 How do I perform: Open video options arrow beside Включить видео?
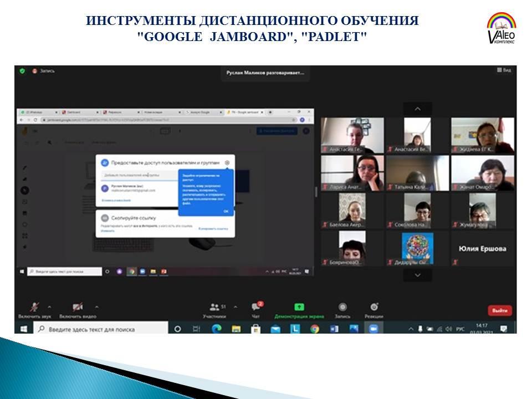point(96,307)
